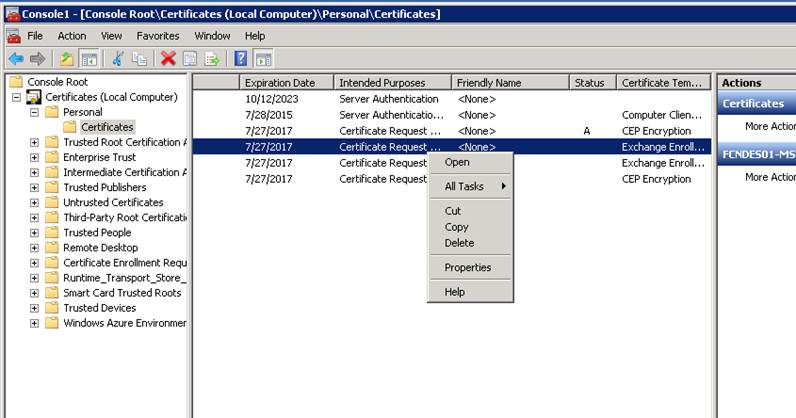Viewport: 796px width, 418px height.
Task: Open the Action menu
Action: 71,36
